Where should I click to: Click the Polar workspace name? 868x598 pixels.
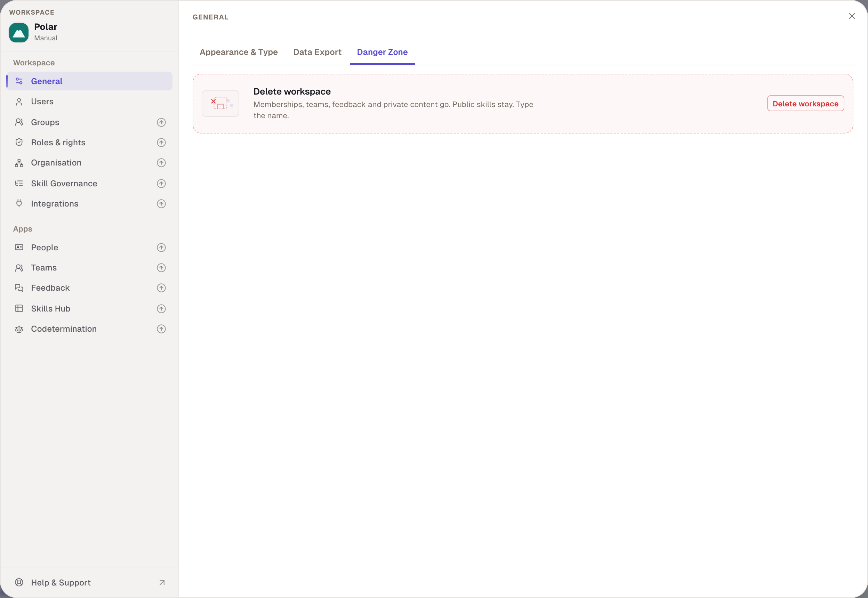pyautogui.click(x=46, y=27)
